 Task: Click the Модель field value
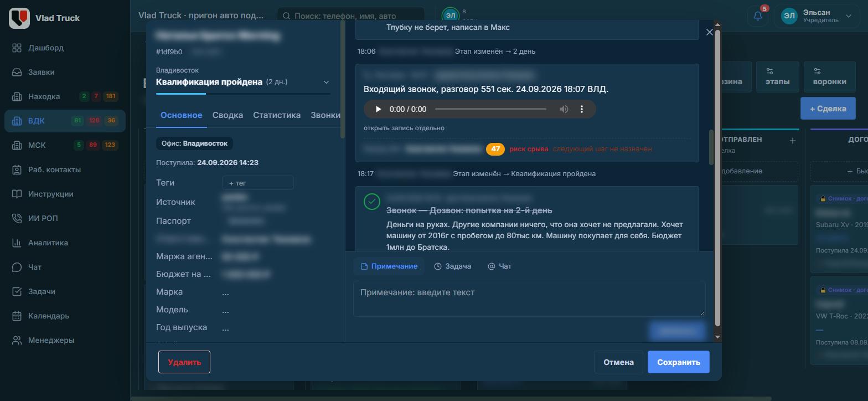tap(225, 310)
